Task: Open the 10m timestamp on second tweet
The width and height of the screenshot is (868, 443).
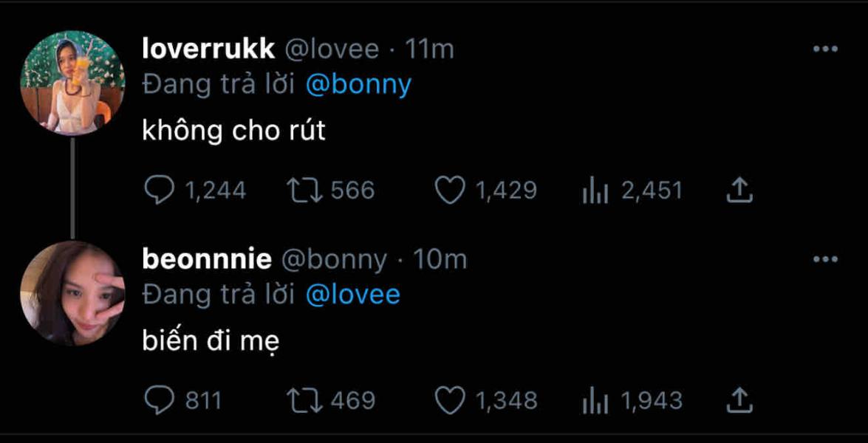Action: pos(440,259)
